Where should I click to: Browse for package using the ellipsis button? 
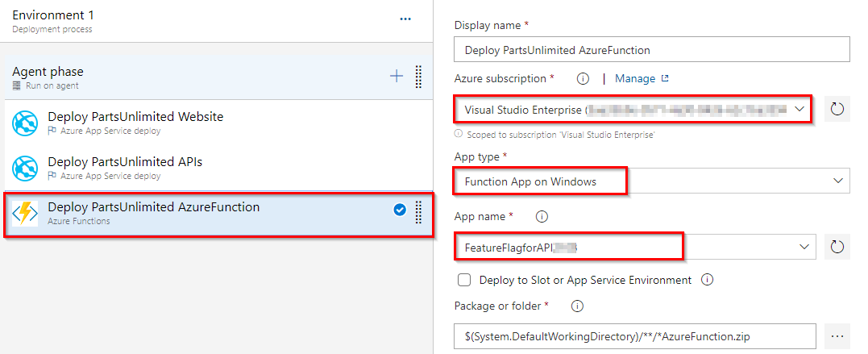click(837, 336)
